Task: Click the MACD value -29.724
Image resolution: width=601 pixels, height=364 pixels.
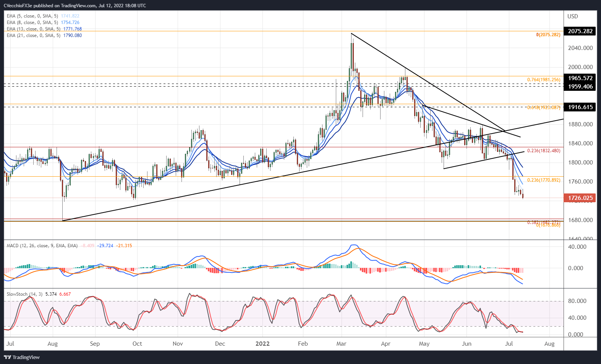Action: pos(105,246)
